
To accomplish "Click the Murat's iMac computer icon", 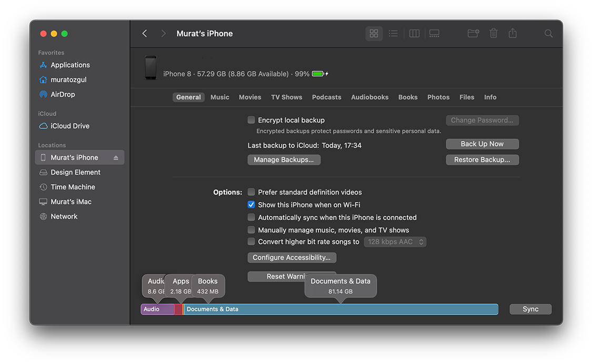I will point(43,201).
